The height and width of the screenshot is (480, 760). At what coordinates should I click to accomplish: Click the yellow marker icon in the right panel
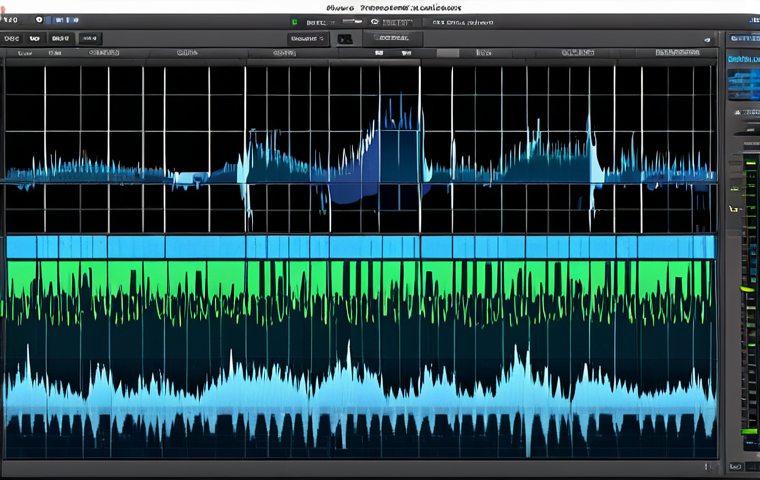coord(735,209)
